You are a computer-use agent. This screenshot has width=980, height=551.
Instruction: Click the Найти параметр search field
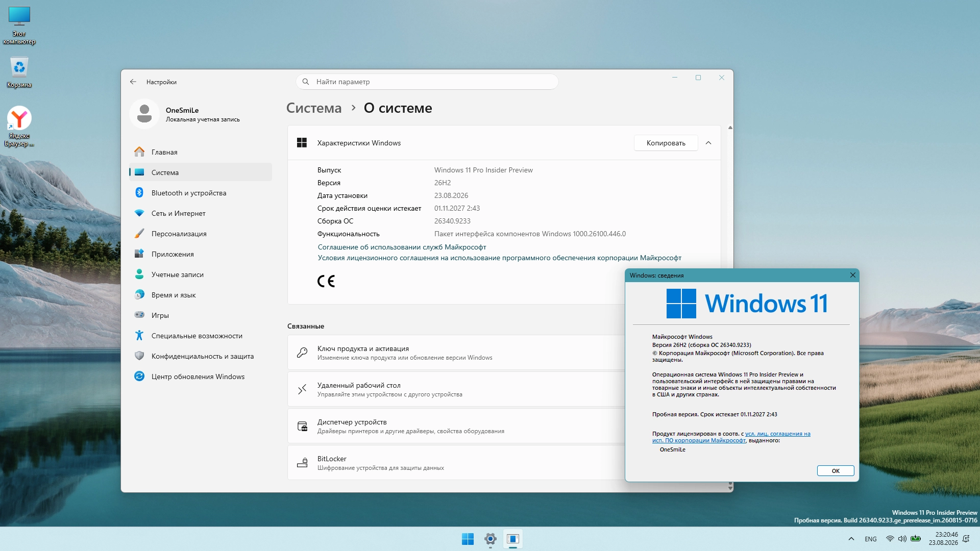[427, 82]
